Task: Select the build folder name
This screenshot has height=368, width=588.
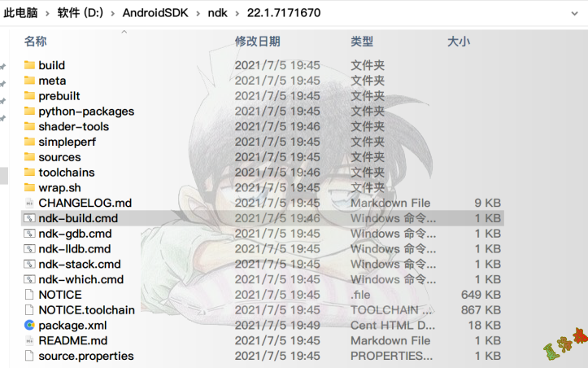Action: [x=52, y=65]
